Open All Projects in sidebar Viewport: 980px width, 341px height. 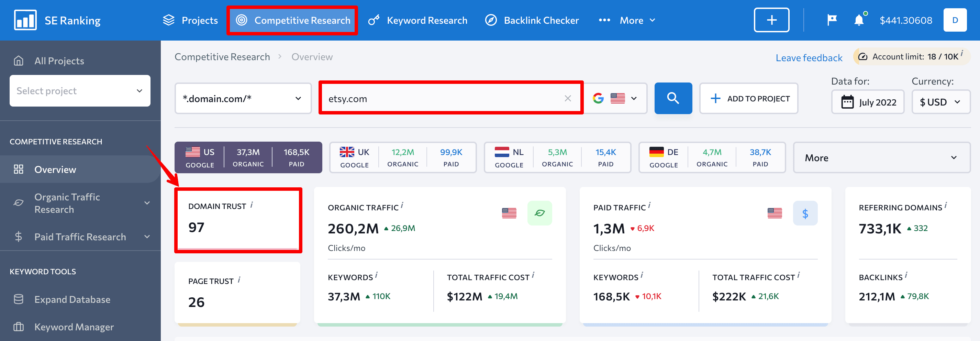59,61
